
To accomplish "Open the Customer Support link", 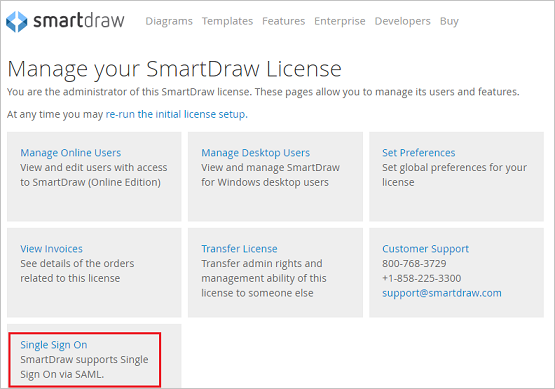I will (x=425, y=249).
